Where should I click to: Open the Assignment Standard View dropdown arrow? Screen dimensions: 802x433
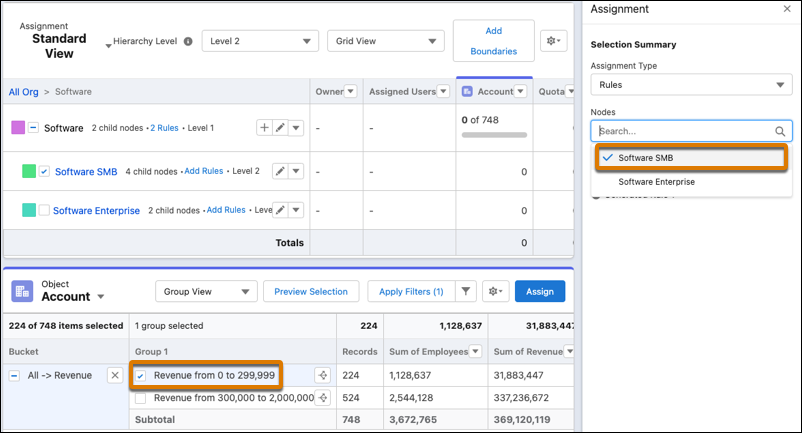(108, 46)
